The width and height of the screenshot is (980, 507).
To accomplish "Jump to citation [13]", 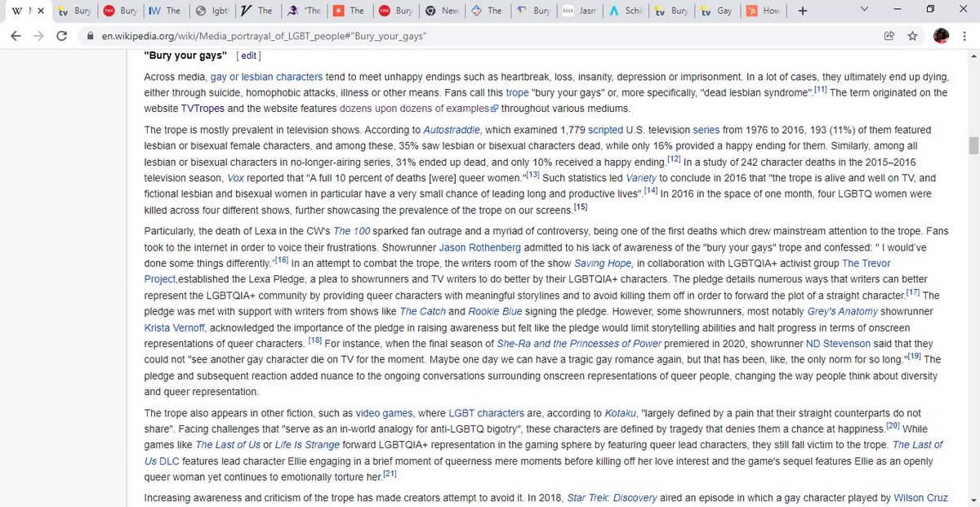I will (x=532, y=174).
